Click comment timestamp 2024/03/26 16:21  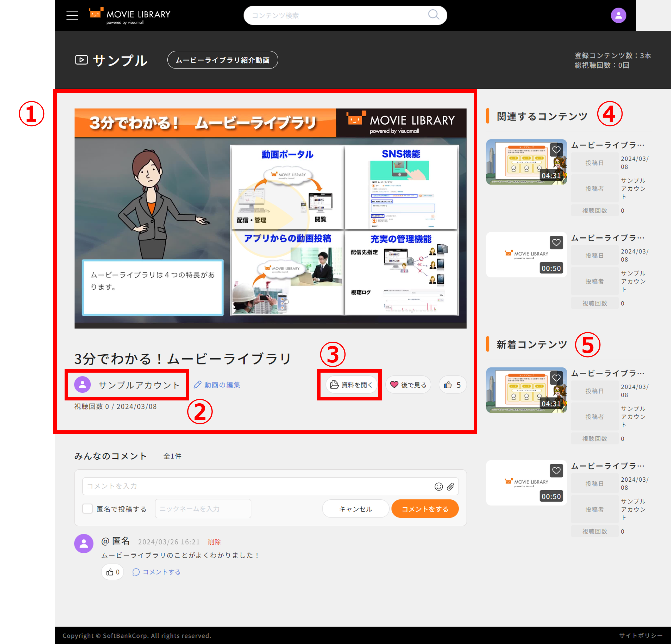169,542
